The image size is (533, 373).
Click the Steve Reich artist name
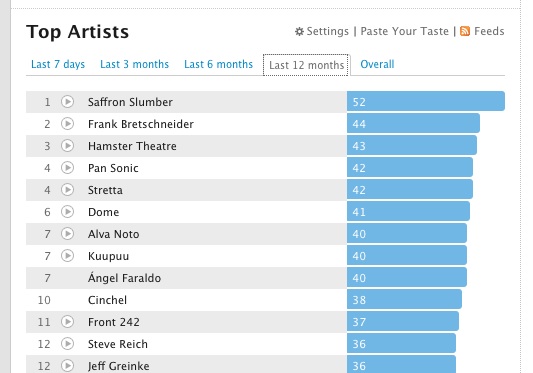coord(118,344)
